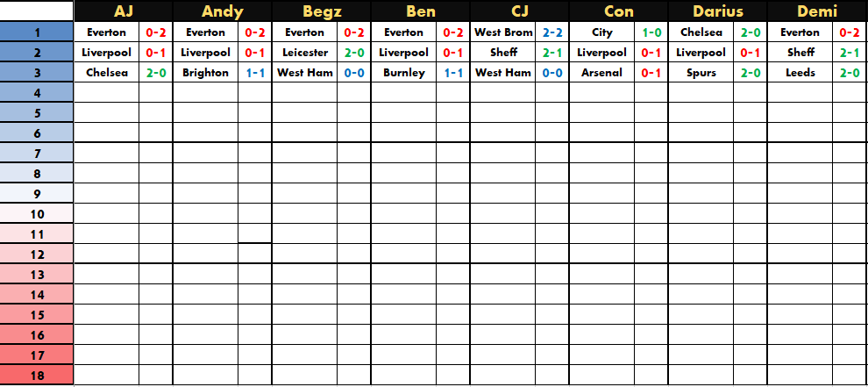Click row number 1 label
Viewport: 868px width, 387px height.
tap(37, 32)
